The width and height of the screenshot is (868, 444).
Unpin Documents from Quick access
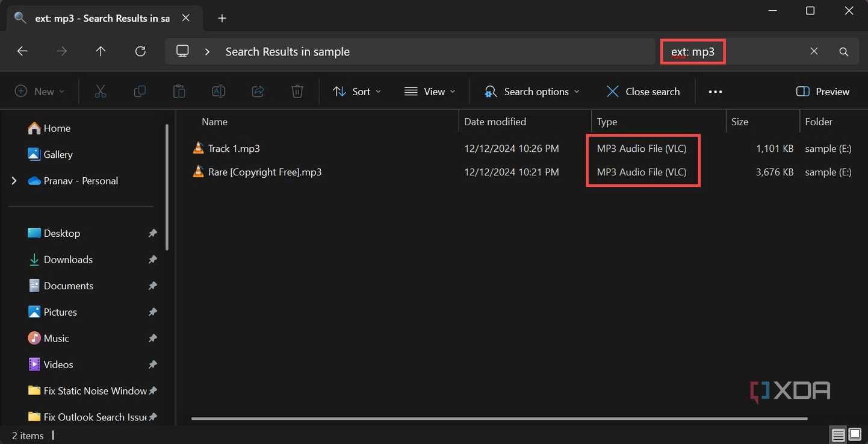coord(153,286)
